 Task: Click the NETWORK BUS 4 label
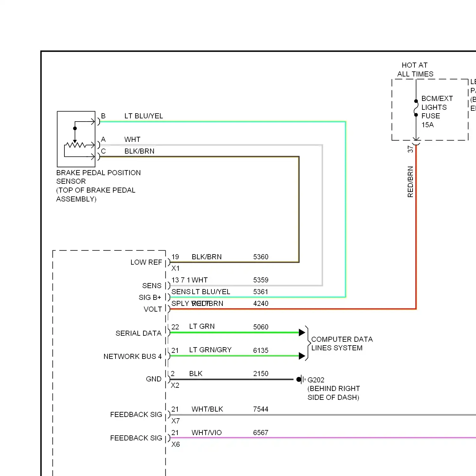[x=132, y=356]
